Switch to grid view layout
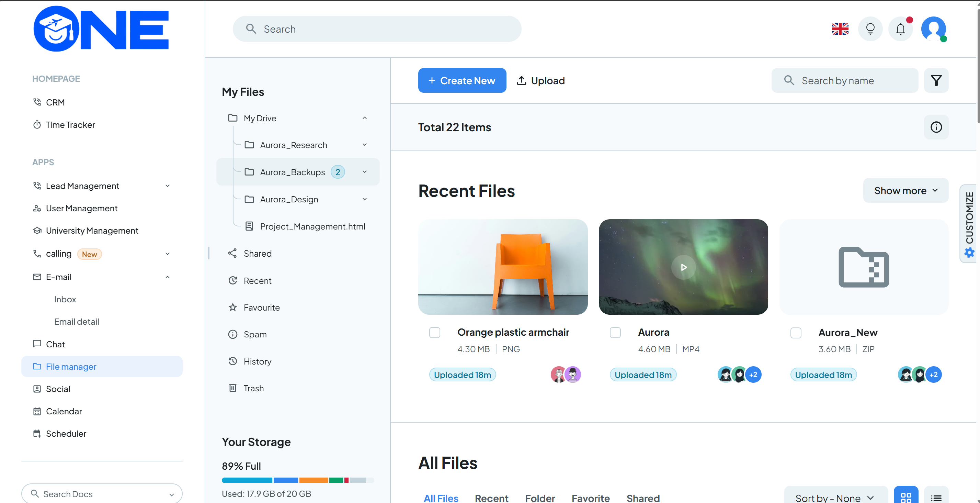This screenshot has height=503, width=980. [x=906, y=497]
